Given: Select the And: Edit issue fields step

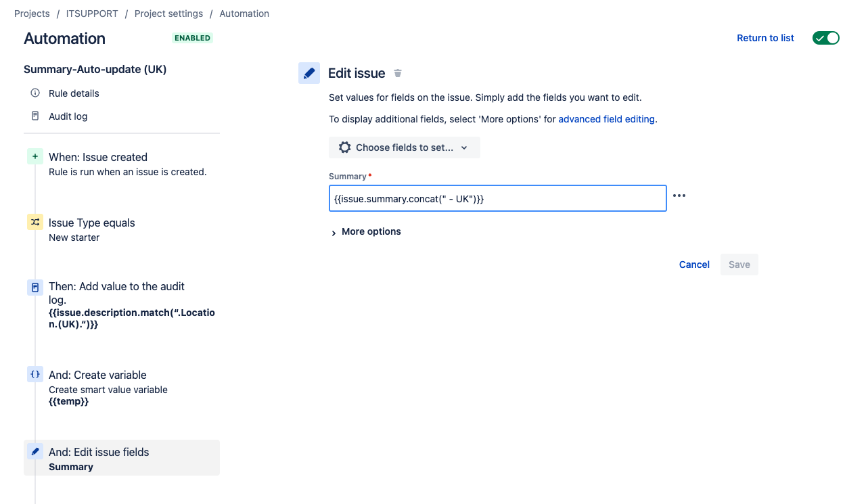Looking at the screenshot, I should tap(122, 458).
